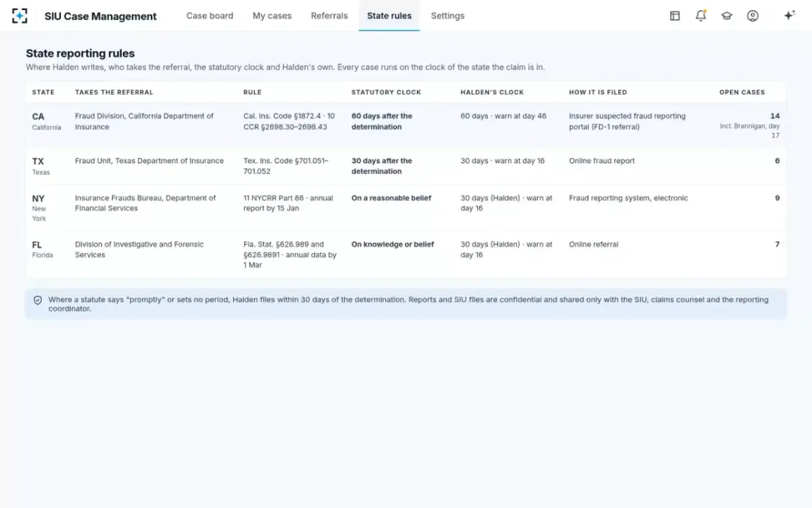Click the 'promptly' statute info banner text
The width and height of the screenshot is (812, 508).
click(408, 303)
